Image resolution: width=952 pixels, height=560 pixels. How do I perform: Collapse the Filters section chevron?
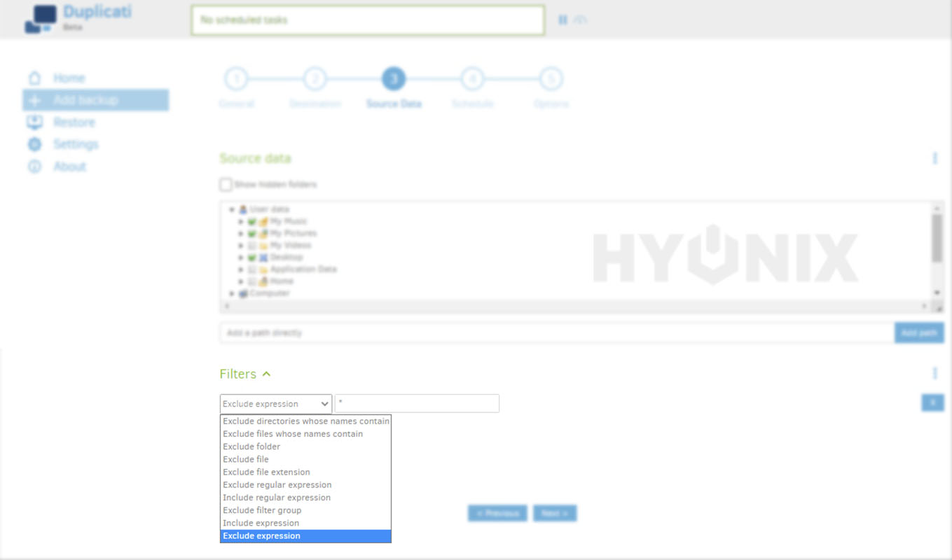click(x=266, y=374)
